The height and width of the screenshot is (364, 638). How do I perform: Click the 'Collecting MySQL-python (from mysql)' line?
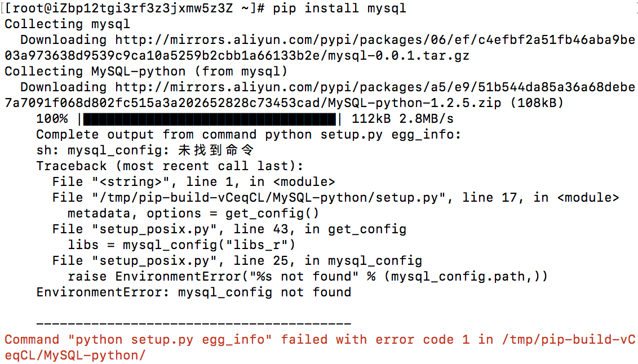(x=146, y=72)
